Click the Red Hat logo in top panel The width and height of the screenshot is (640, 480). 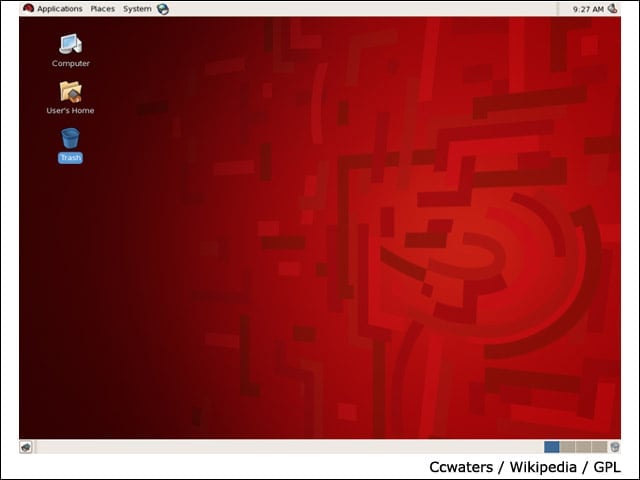coord(28,8)
